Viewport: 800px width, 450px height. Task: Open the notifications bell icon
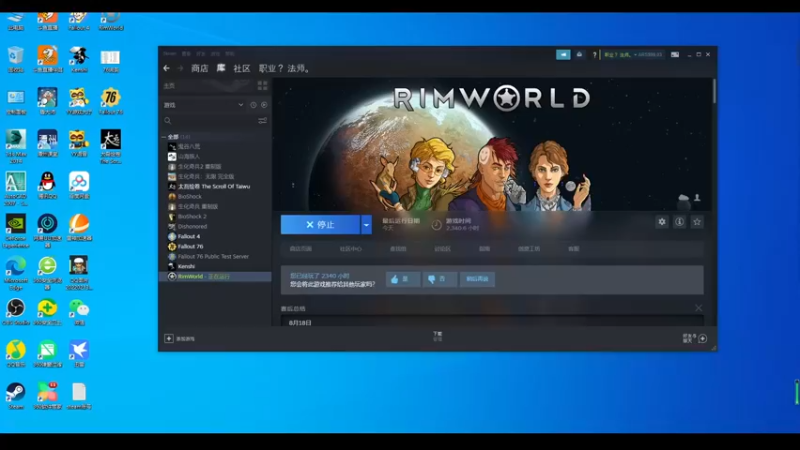tap(580, 55)
